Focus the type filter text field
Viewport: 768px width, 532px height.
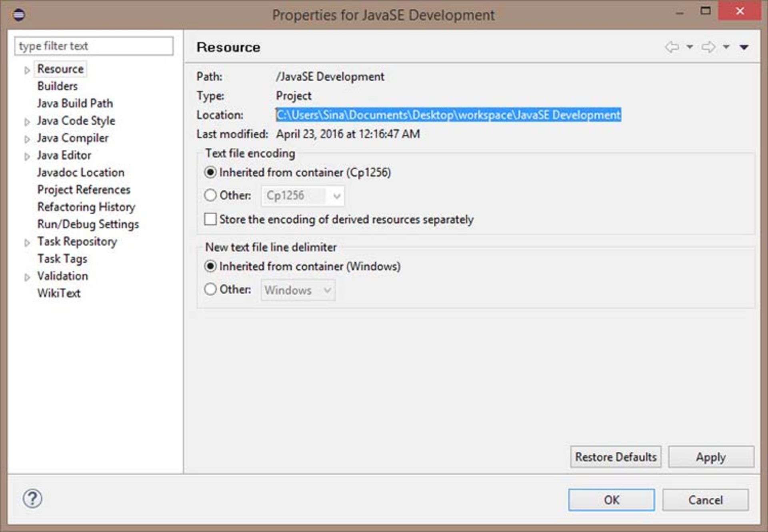coord(94,46)
